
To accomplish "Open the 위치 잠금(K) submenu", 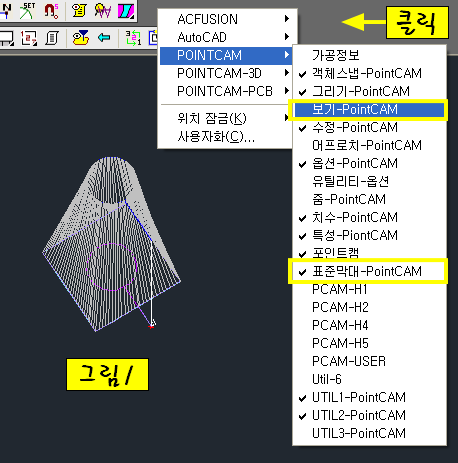I will tap(226, 118).
